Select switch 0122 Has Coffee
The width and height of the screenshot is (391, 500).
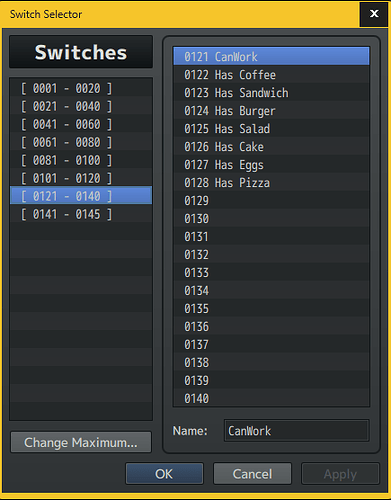271,75
